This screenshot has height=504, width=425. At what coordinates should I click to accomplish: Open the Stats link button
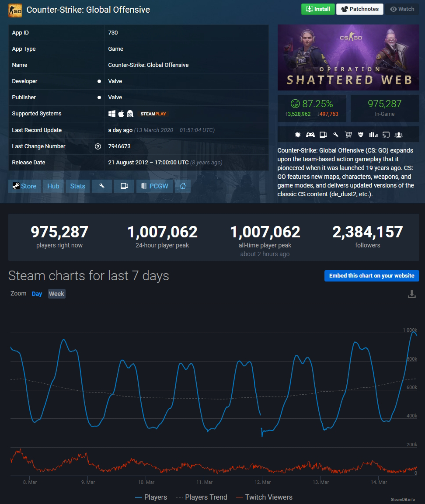77,186
